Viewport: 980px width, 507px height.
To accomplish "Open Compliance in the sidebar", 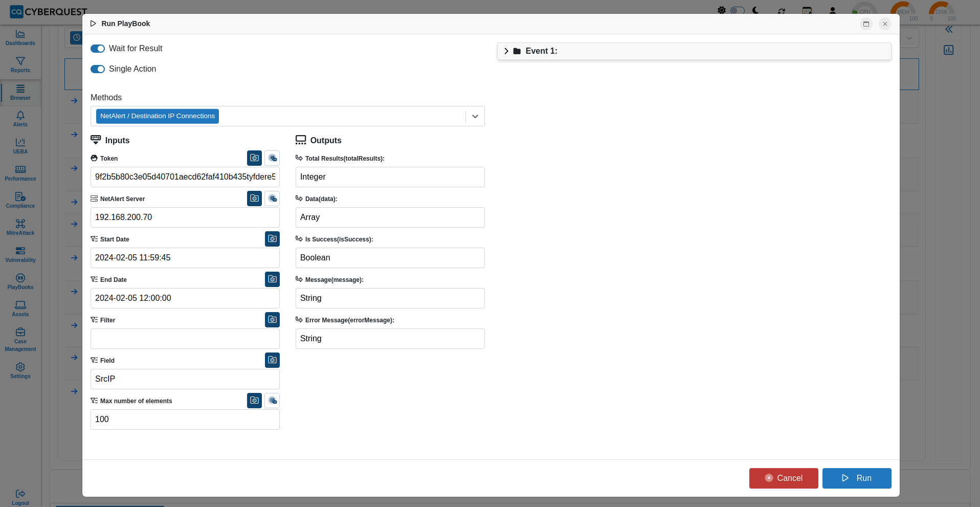I will coord(20,201).
